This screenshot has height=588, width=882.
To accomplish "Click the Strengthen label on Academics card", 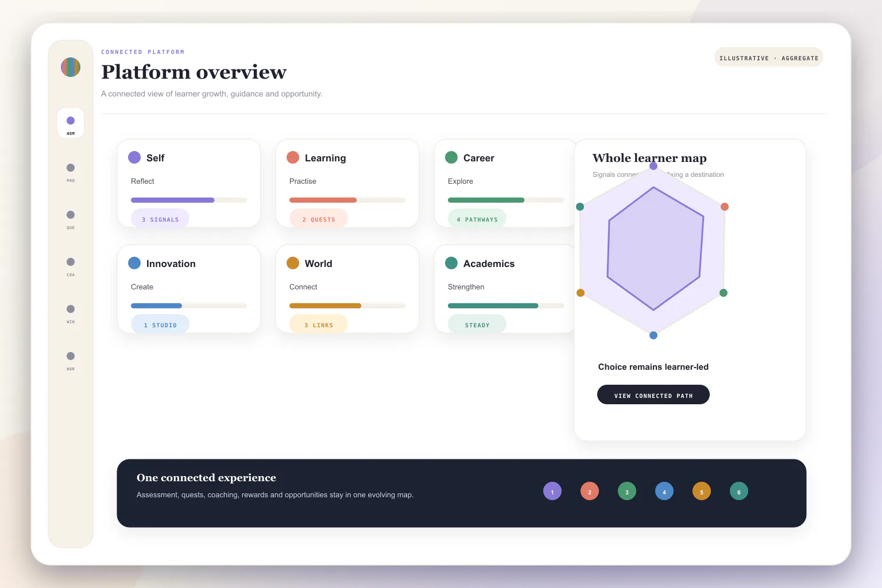I will tap(466, 287).
